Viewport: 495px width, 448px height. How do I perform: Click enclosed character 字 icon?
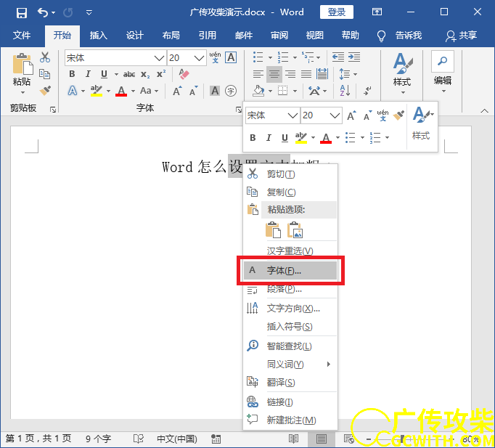pos(231,91)
